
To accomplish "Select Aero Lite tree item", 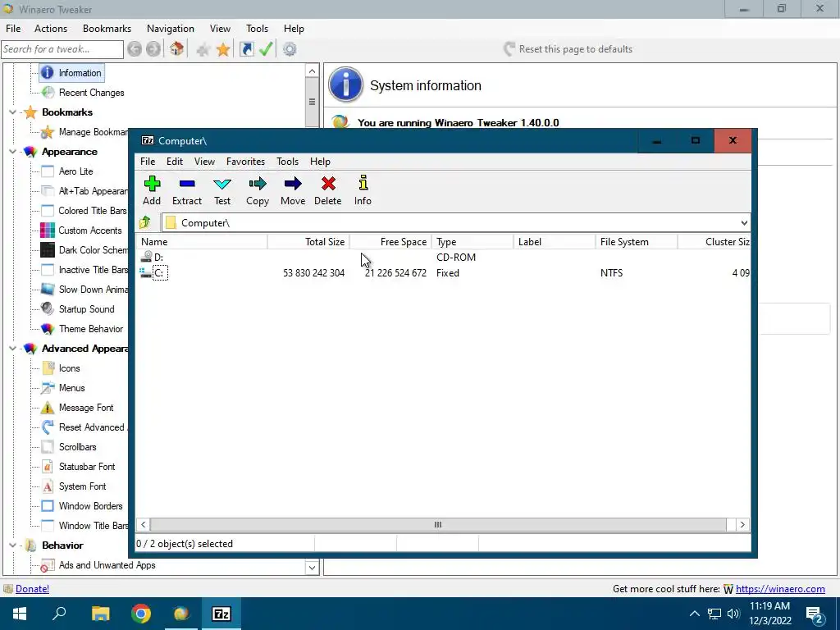I will [75, 171].
